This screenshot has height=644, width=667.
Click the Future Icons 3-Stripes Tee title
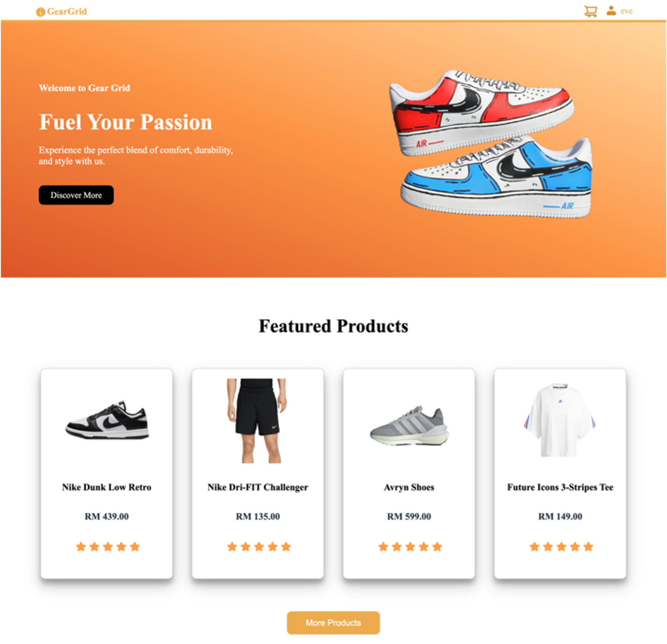(x=560, y=487)
